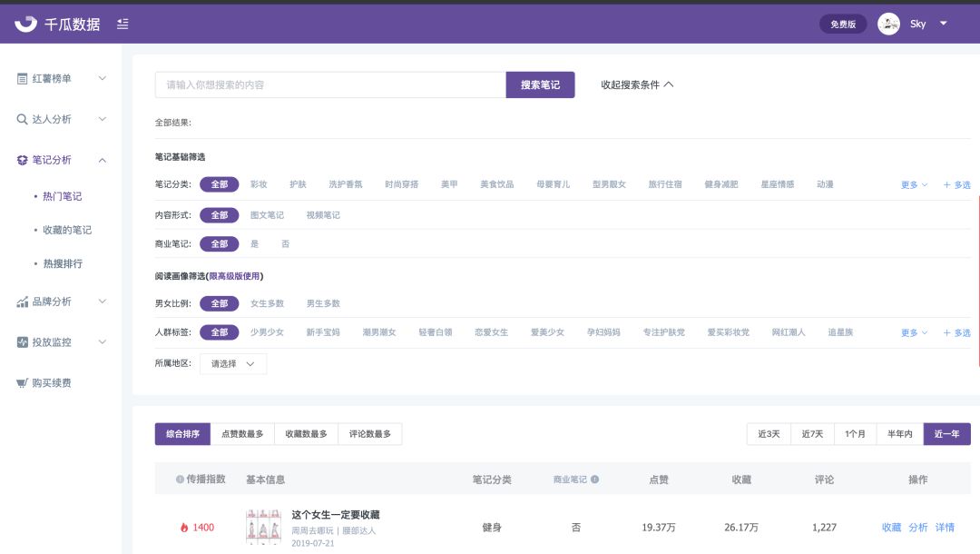This screenshot has height=554, width=980.
Task: Click the 红薯榜单 list icon
Action: tap(22, 78)
